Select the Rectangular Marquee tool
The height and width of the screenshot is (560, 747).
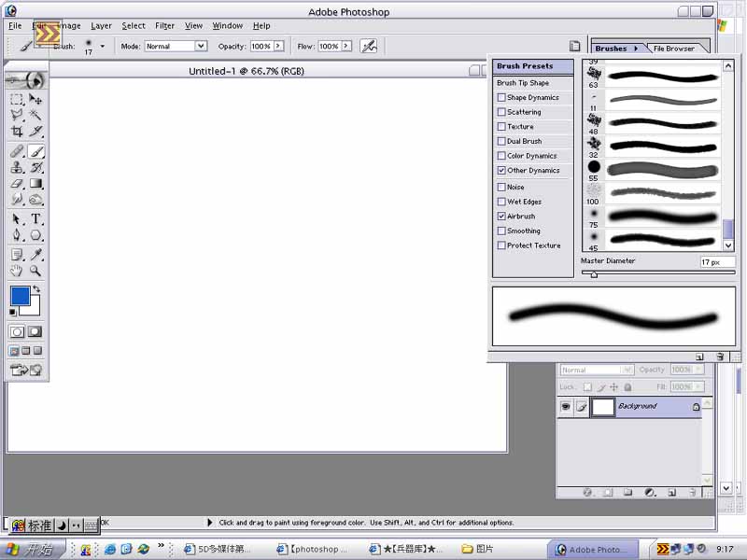[x=17, y=99]
